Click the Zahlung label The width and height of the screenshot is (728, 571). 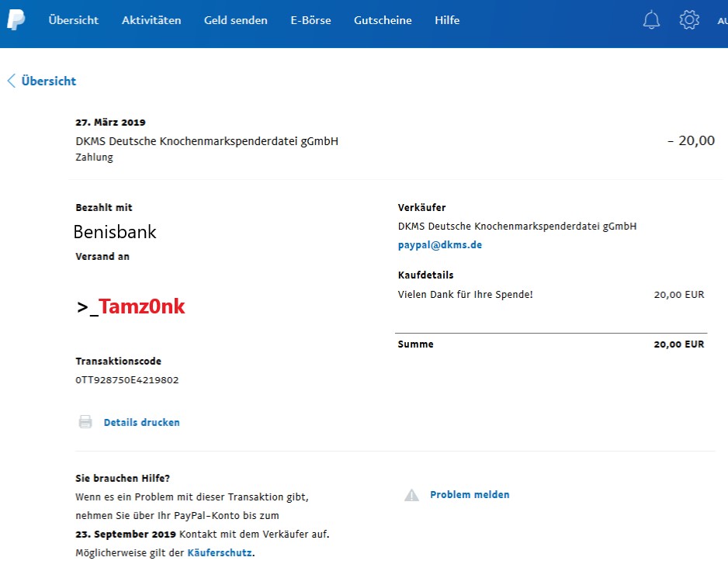pos(94,157)
